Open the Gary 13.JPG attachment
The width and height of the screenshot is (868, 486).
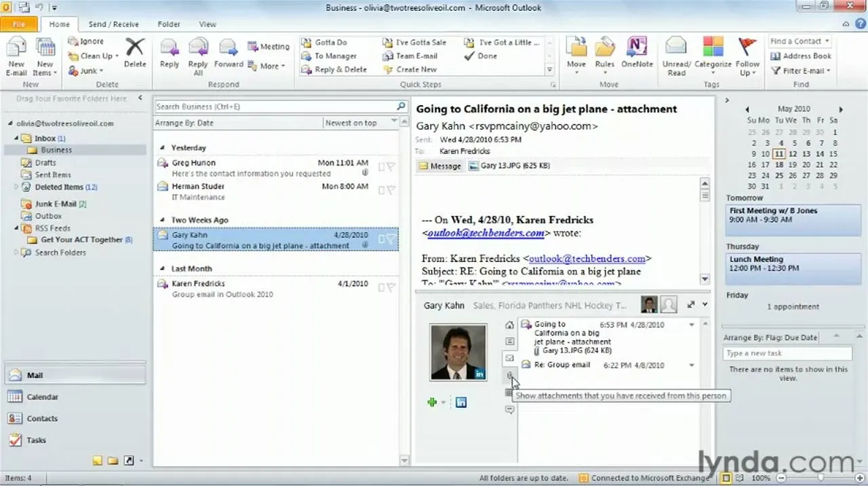pos(509,166)
